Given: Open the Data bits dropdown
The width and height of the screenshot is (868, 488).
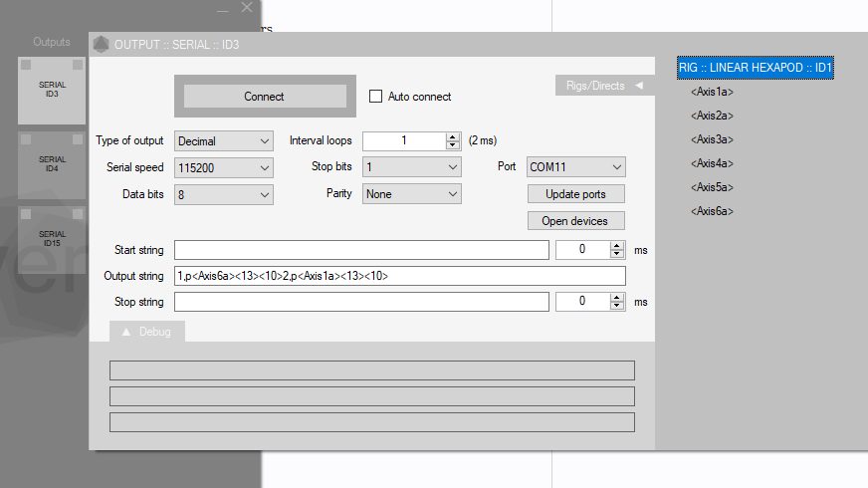Looking at the screenshot, I should click(x=224, y=195).
